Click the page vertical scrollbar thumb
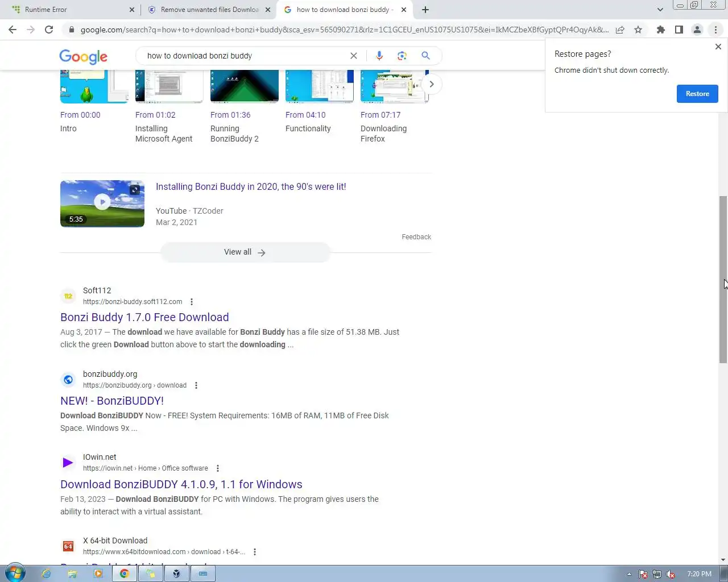Screen dimensions: 728x582 (723, 280)
